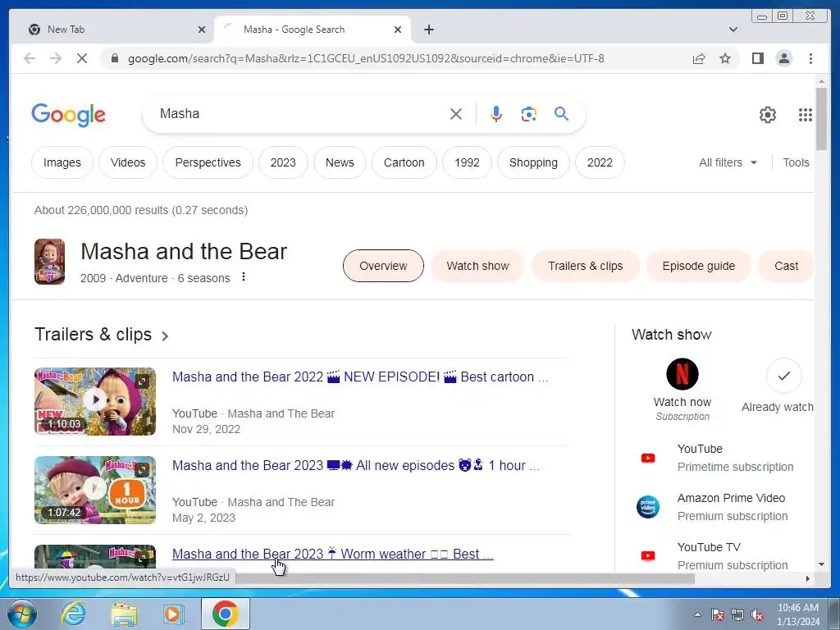This screenshot has height=630, width=840.
Task: Click the Watch show pill button
Action: tap(477, 266)
